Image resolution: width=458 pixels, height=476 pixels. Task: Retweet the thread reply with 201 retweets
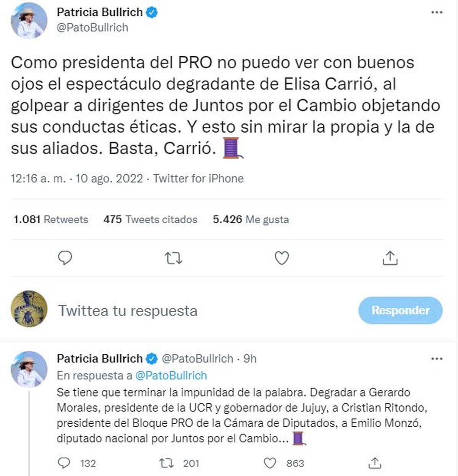[166, 463]
